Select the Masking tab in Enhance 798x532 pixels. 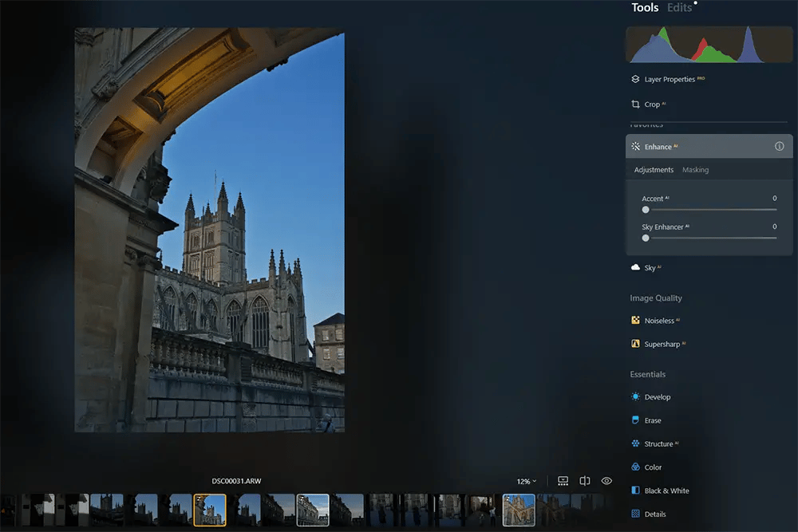[695, 170]
